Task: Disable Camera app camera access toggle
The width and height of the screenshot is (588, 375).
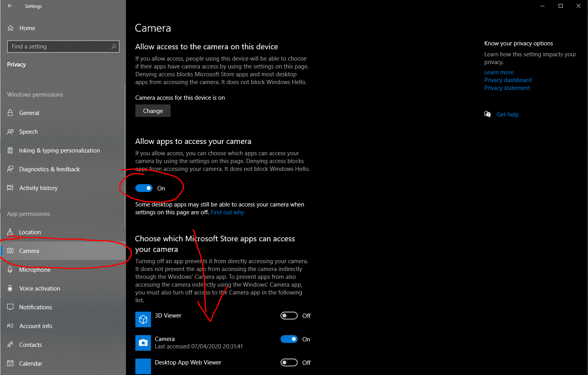Action: point(289,339)
